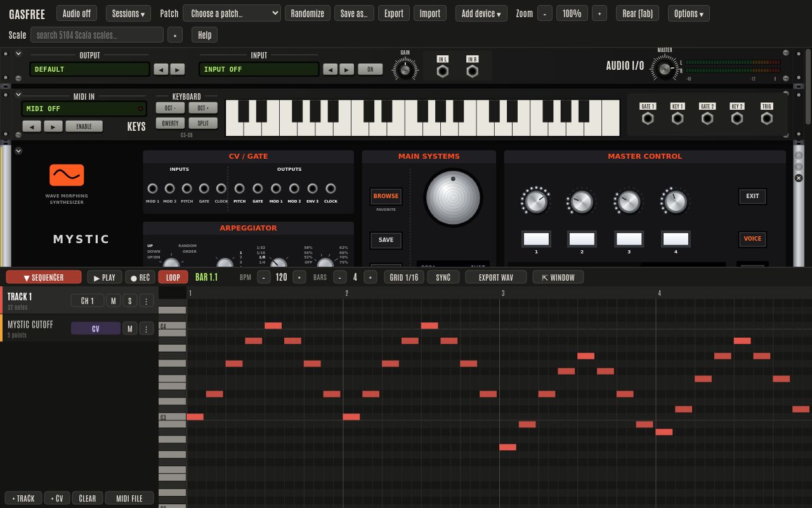Open the Sessions dropdown
The height and width of the screenshot is (508, 812).
pyautogui.click(x=128, y=13)
